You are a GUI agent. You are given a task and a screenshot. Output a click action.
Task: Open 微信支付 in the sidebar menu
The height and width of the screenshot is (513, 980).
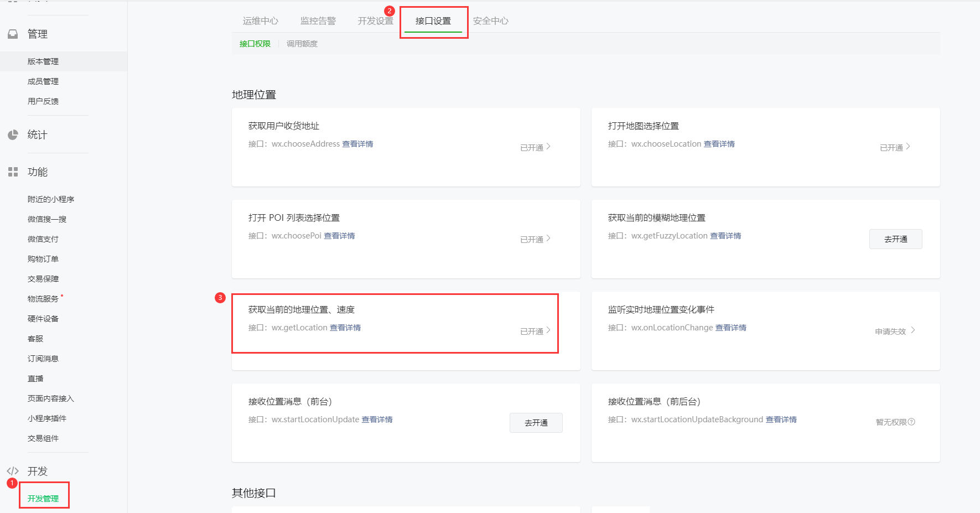43,239
